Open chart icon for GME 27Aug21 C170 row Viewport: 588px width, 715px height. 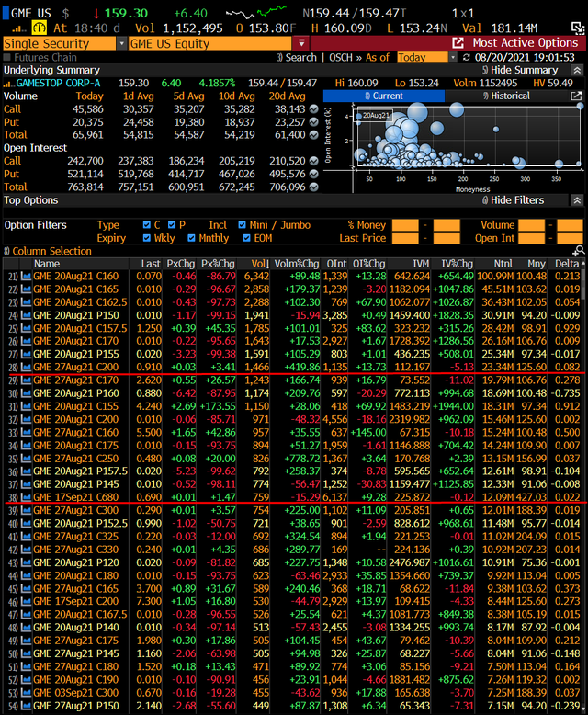coord(26,380)
